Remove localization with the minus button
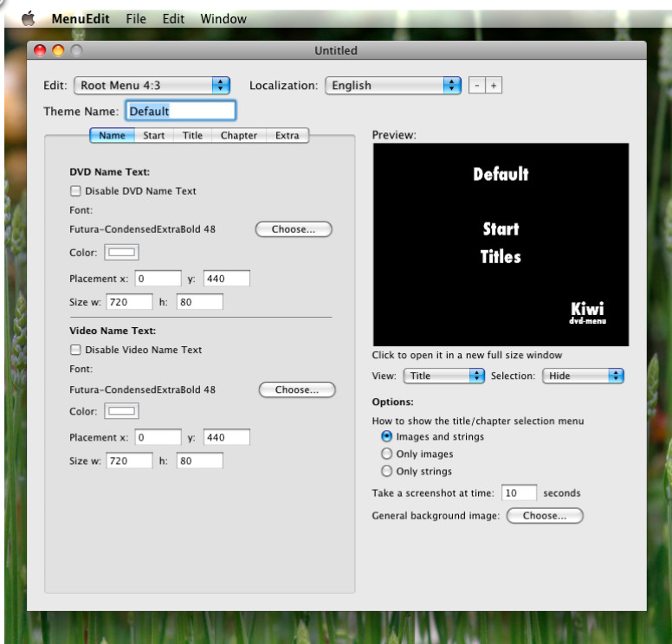This screenshot has height=644, width=672. click(x=477, y=86)
